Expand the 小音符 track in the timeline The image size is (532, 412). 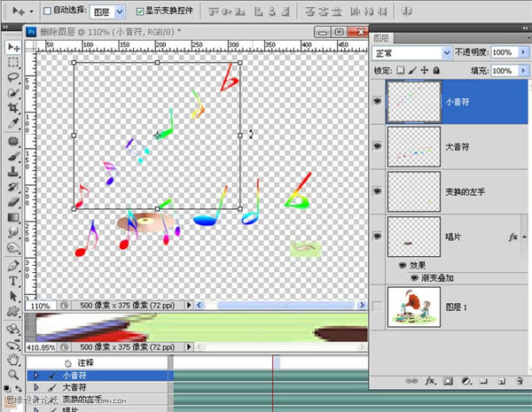(x=36, y=376)
